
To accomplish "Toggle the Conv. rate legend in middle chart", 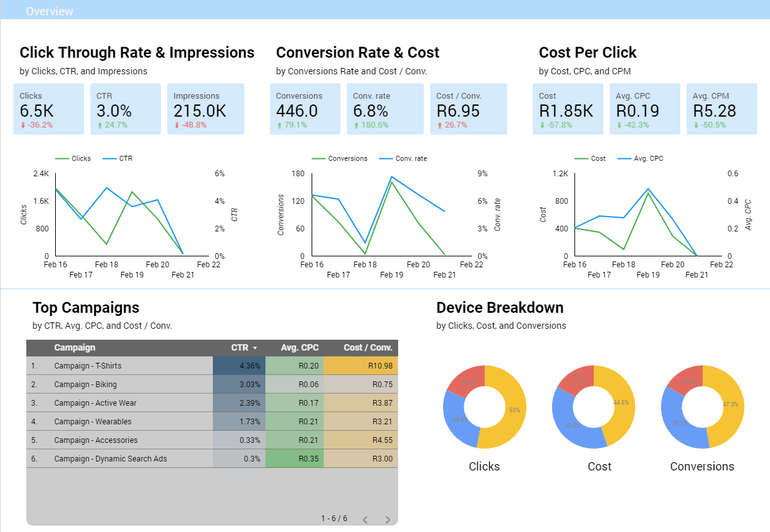I will (x=403, y=158).
